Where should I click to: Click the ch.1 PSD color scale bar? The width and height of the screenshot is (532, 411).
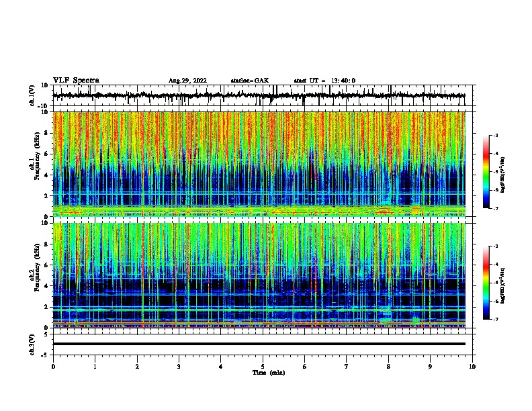[x=486, y=172]
